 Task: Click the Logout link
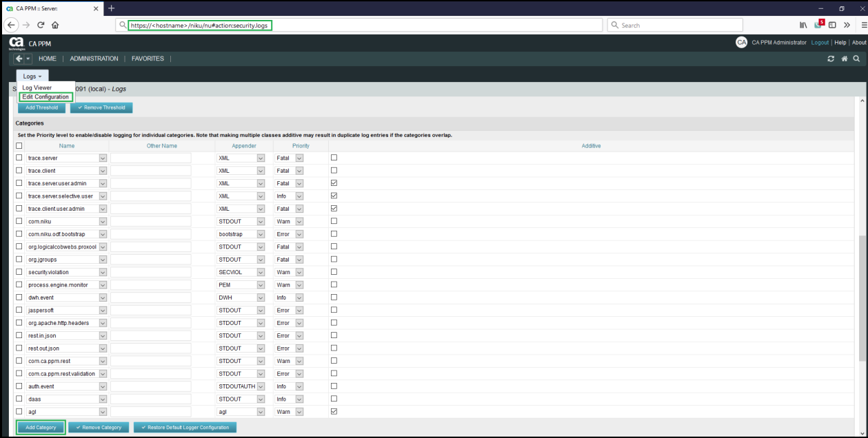820,43
